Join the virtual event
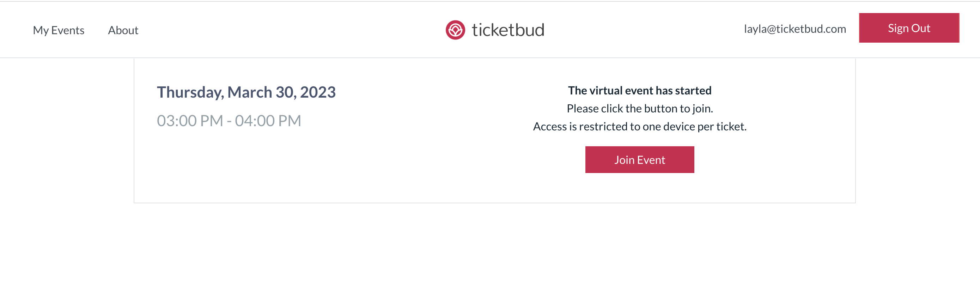Image resolution: width=980 pixels, height=308 pixels. tap(639, 160)
